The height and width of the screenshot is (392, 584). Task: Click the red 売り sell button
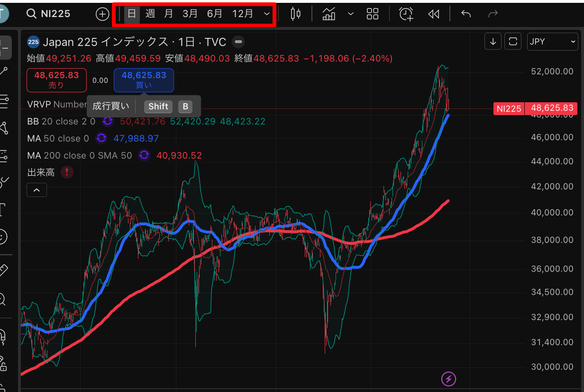point(56,80)
